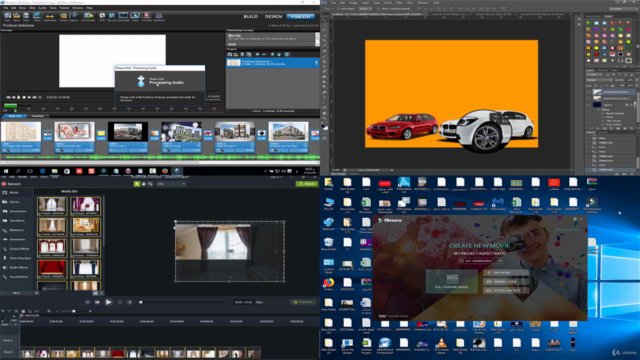This screenshot has height=360, width=640.
Task: Select the Move tool in Photoshop
Action: [325, 19]
